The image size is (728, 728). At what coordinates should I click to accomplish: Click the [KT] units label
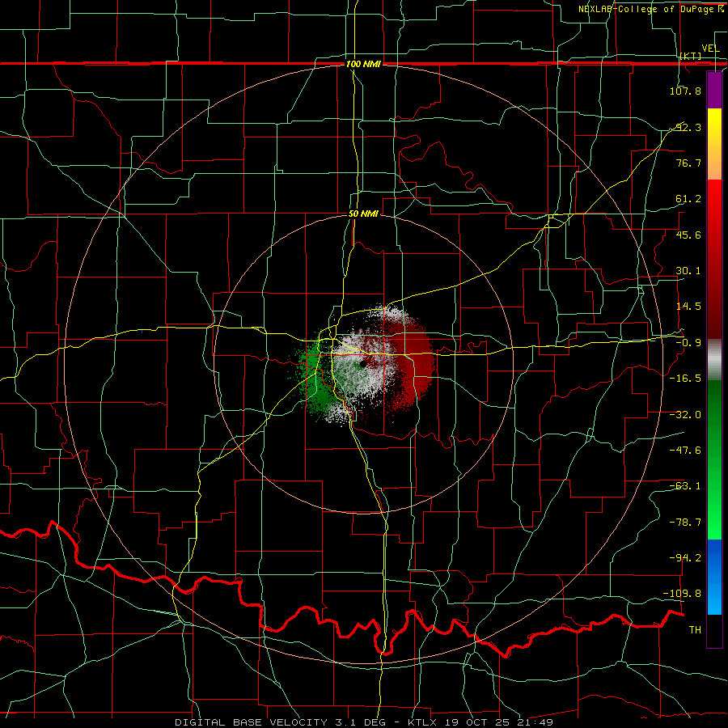click(691, 56)
